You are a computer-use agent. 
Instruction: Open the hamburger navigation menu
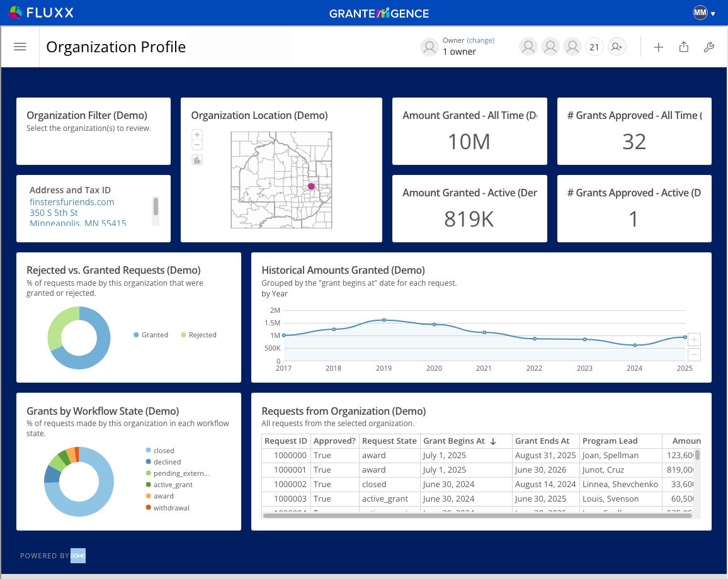coord(20,47)
